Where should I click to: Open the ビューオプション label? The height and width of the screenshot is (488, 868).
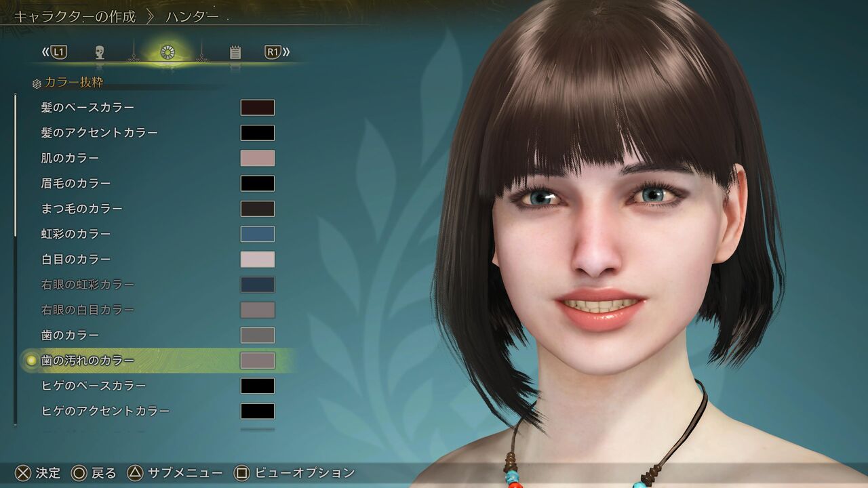click(304, 472)
